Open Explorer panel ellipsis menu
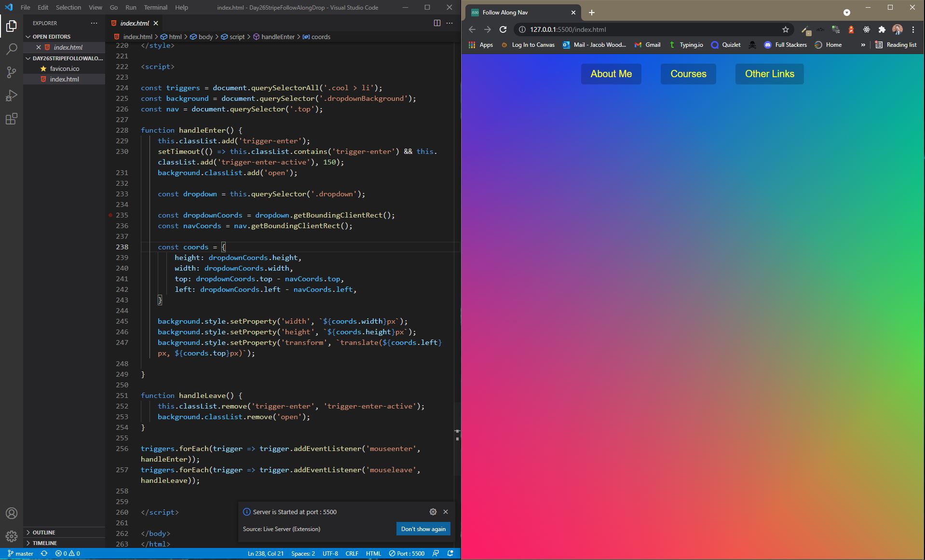 click(94, 23)
